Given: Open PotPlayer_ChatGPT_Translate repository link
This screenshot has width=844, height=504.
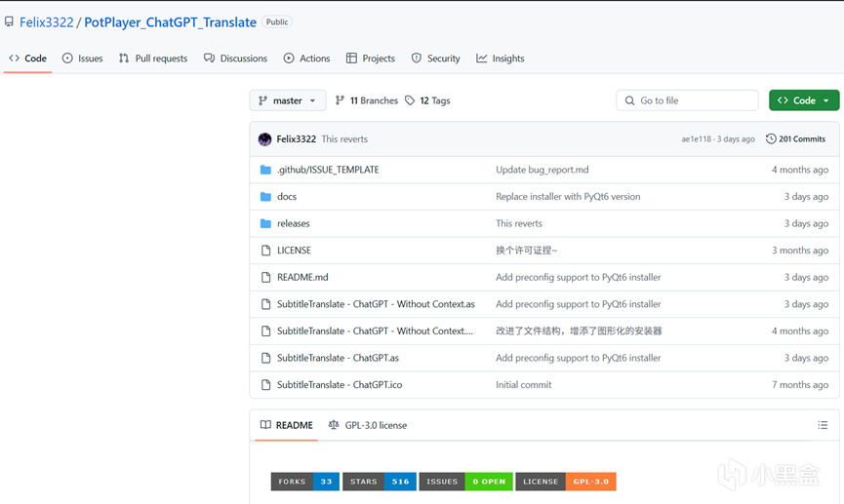Looking at the screenshot, I should point(170,22).
